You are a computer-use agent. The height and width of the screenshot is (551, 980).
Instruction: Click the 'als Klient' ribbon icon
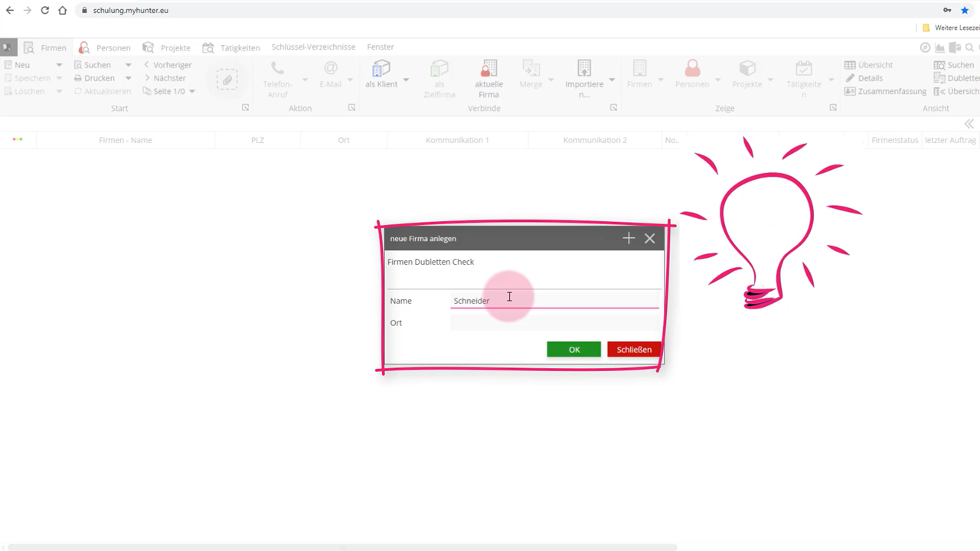(381, 69)
